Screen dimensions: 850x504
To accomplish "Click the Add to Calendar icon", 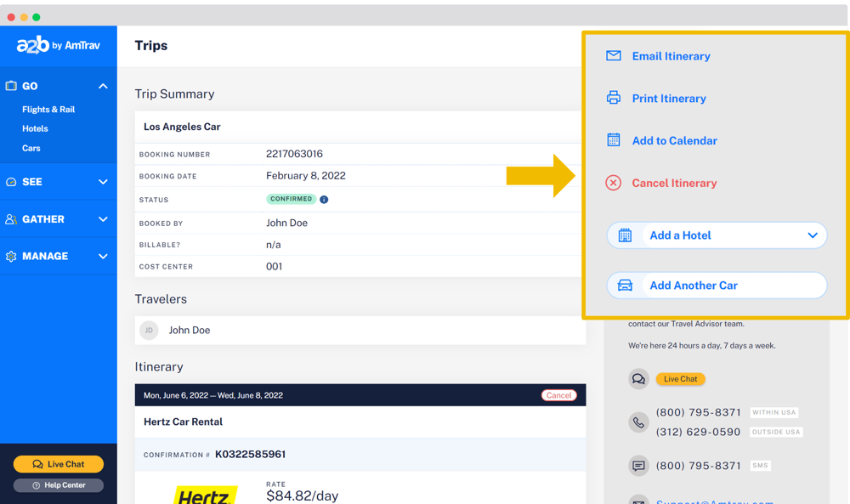I will click(613, 139).
